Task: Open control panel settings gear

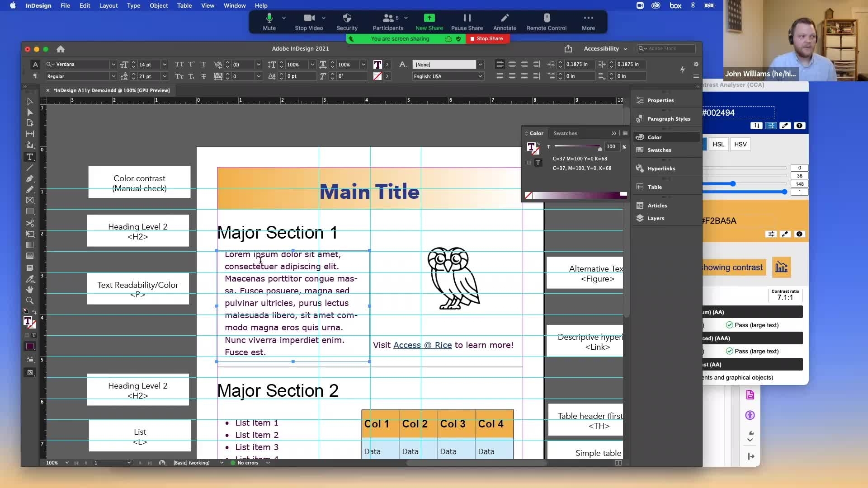Action: 696,64
